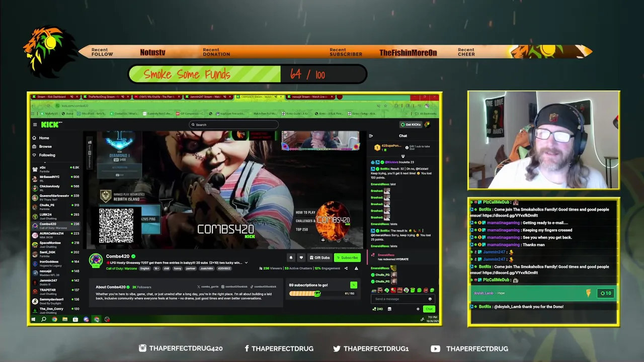Open SpaceMonkee channel in sidebar

click(56, 244)
